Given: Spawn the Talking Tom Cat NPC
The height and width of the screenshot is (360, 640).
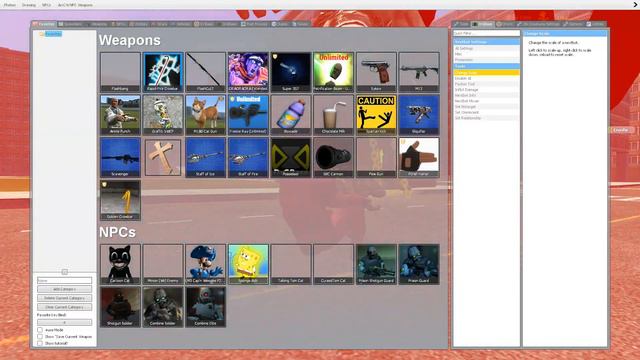Looking at the screenshot, I should [x=291, y=264].
